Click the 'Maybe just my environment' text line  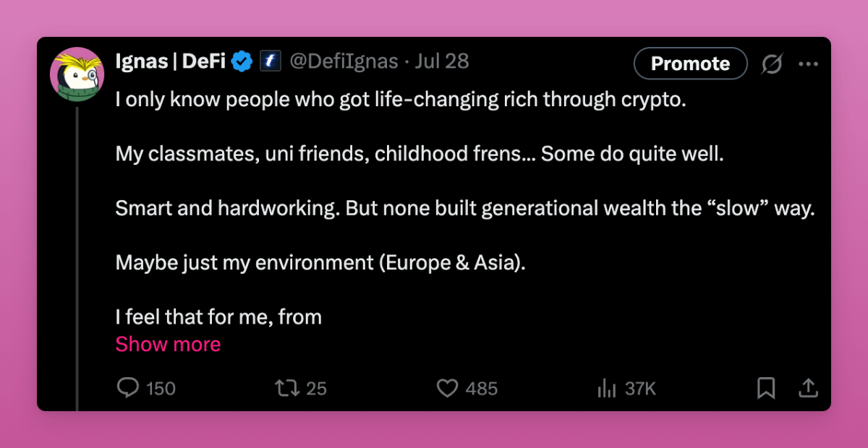tap(320, 262)
